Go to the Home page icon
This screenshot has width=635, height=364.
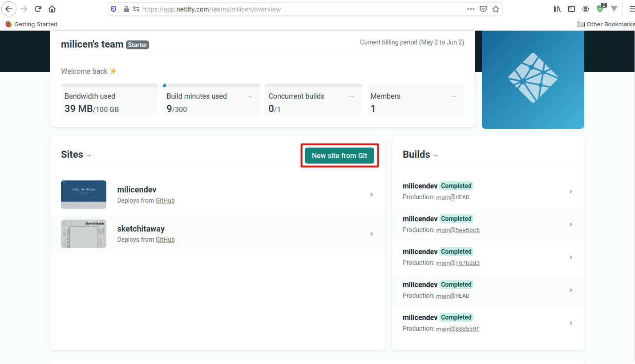tap(52, 9)
